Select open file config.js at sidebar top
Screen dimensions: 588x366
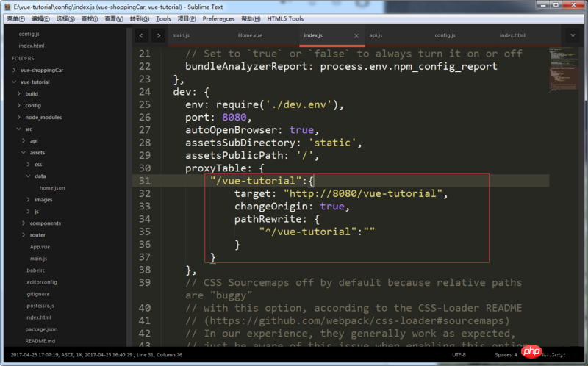tap(29, 34)
